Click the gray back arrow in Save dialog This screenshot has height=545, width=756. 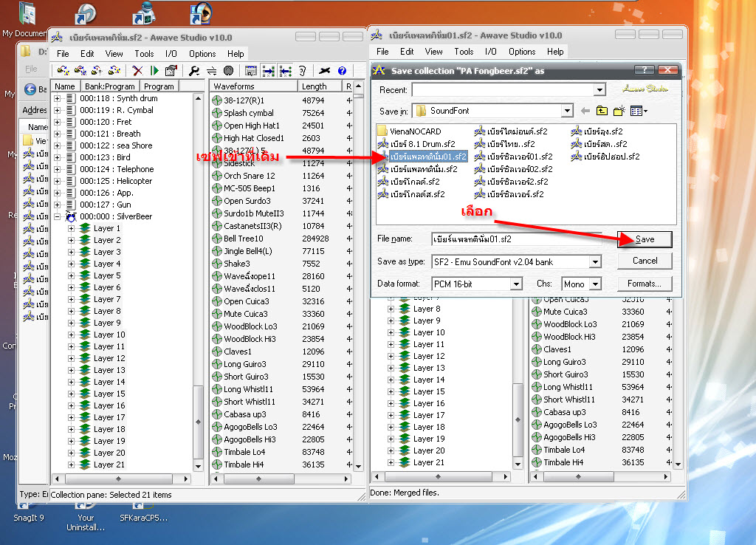pos(585,111)
